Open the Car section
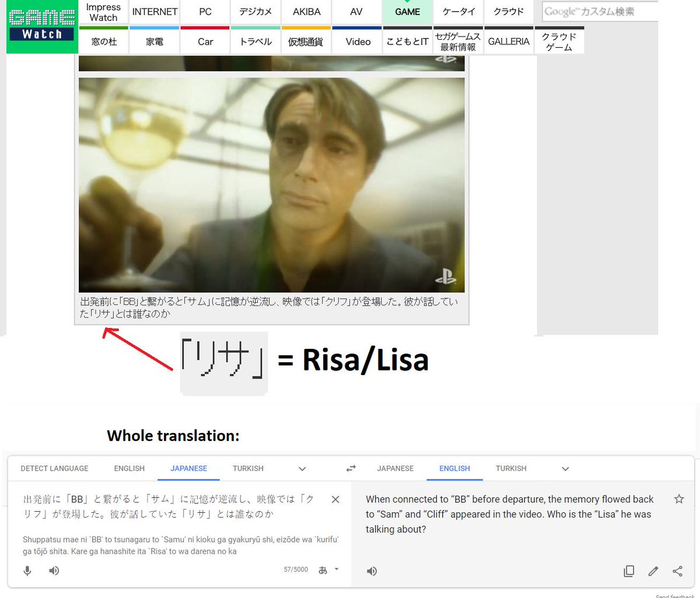Image resolution: width=700 pixels, height=598 pixels. point(205,41)
